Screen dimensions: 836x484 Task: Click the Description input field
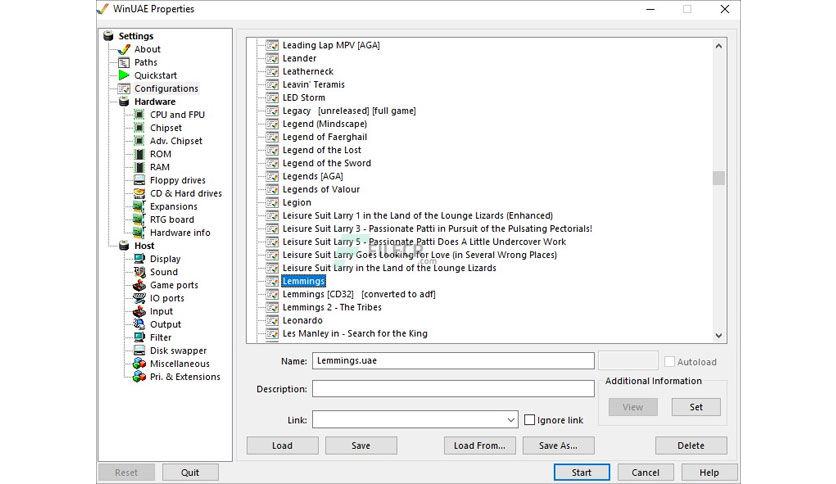[x=453, y=389]
